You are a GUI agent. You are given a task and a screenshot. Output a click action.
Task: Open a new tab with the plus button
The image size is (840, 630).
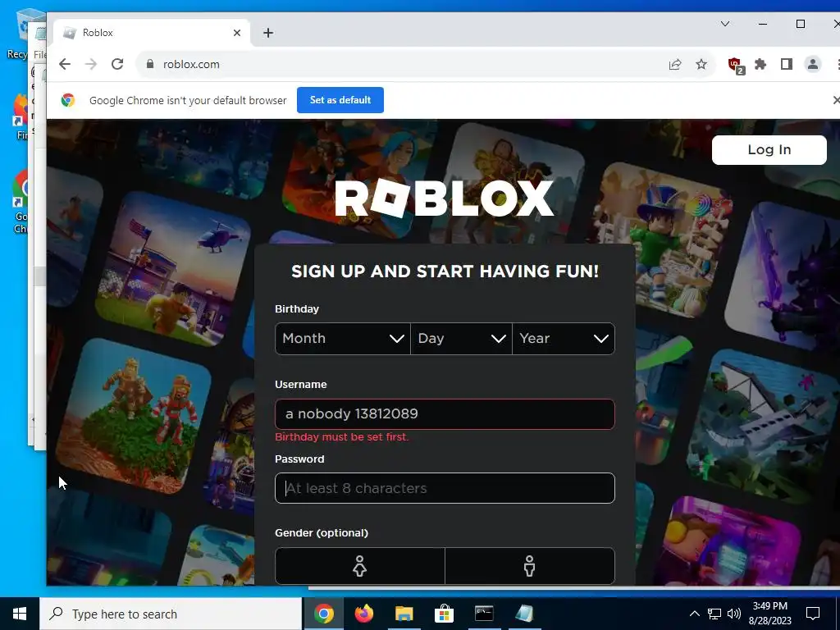268,33
